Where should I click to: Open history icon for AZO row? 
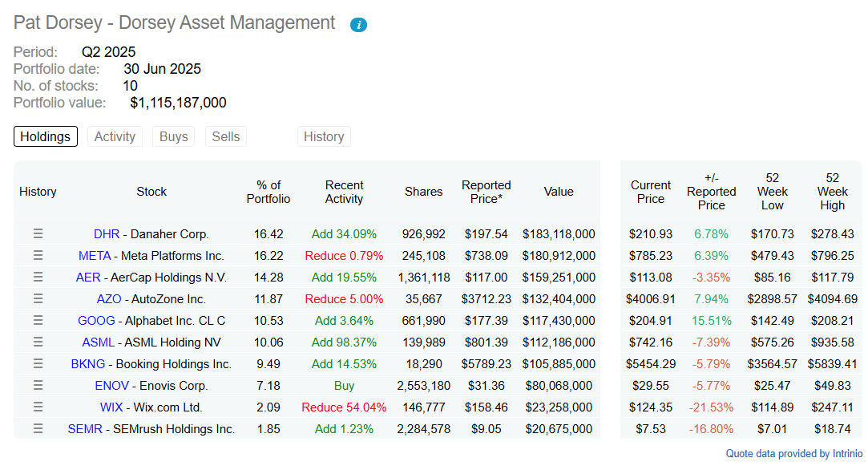pyautogui.click(x=38, y=298)
